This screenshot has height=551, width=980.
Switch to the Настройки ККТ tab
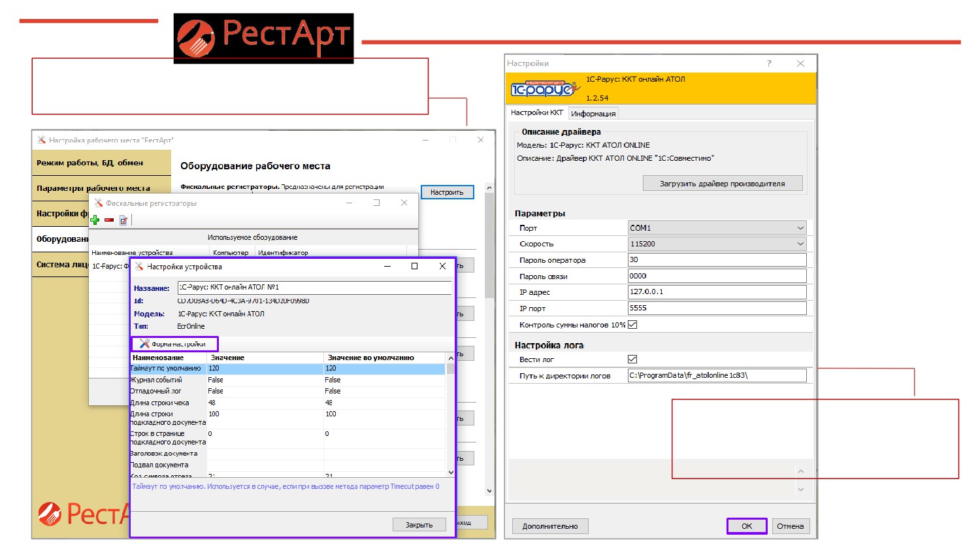(x=537, y=112)
